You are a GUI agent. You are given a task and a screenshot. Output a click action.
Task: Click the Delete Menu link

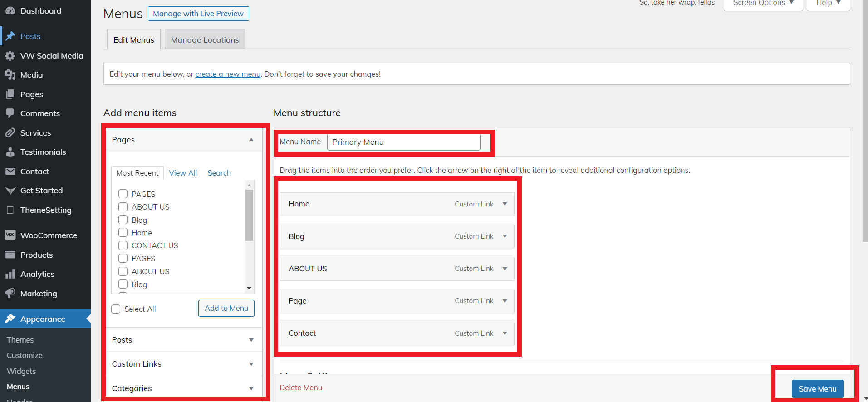click(x=301, y=387)
